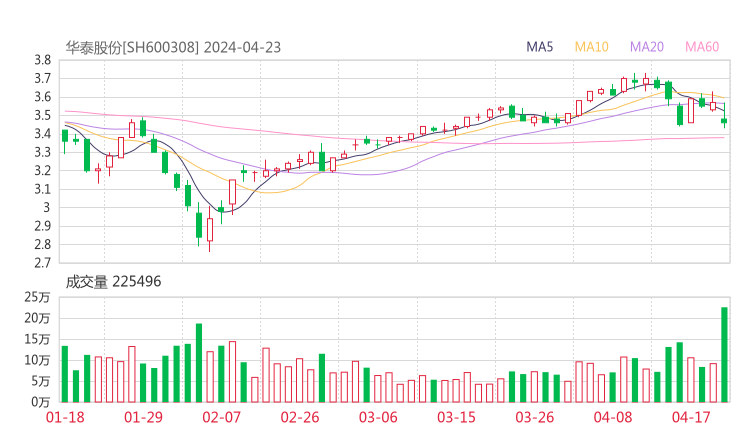Click the 01-29 date axis label

[x=143, y=417]
